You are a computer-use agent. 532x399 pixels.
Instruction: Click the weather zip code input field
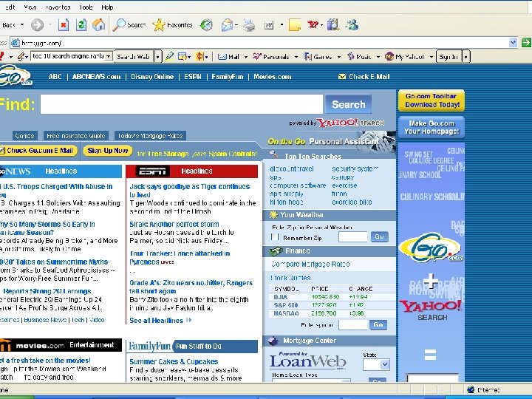pos(353,237)
